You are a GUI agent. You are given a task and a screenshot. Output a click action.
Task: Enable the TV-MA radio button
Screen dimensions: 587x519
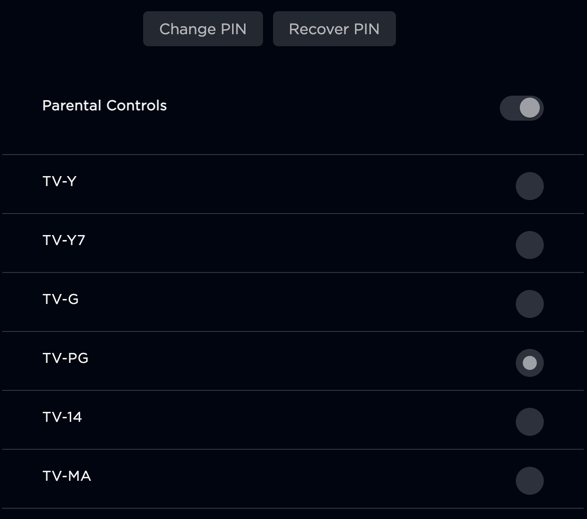530,481
